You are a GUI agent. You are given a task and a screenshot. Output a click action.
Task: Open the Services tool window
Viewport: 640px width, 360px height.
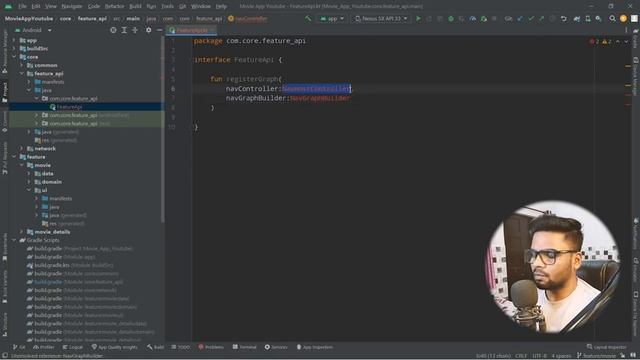click(276, 347)
